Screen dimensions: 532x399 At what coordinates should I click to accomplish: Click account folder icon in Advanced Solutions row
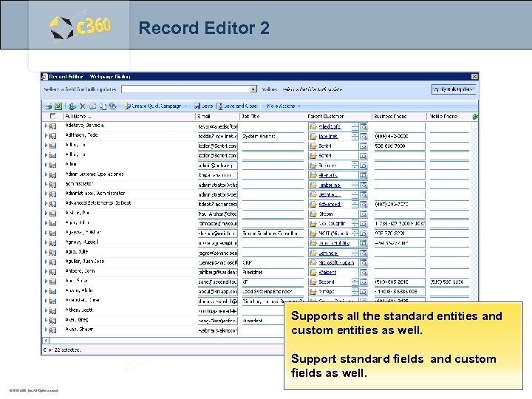click(313, 204)
